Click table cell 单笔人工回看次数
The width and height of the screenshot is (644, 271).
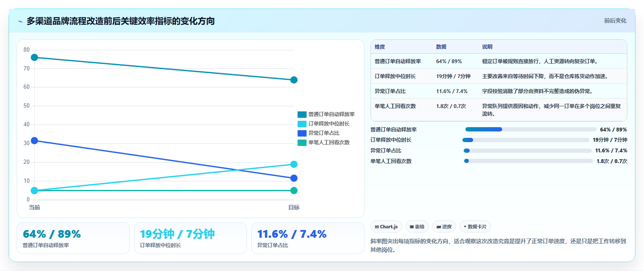(395, 106)
